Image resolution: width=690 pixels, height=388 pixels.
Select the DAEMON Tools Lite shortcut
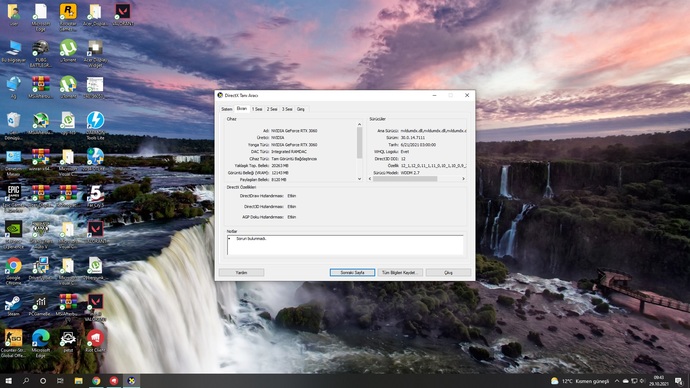point(95,125)
